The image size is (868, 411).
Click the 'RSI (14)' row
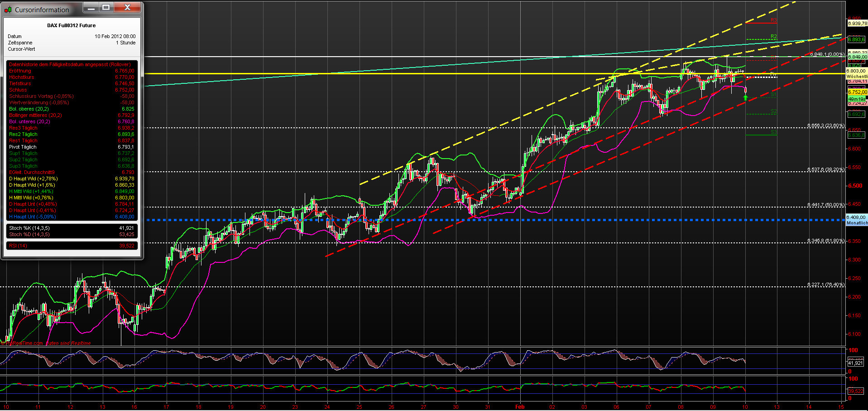coord(72,246)
